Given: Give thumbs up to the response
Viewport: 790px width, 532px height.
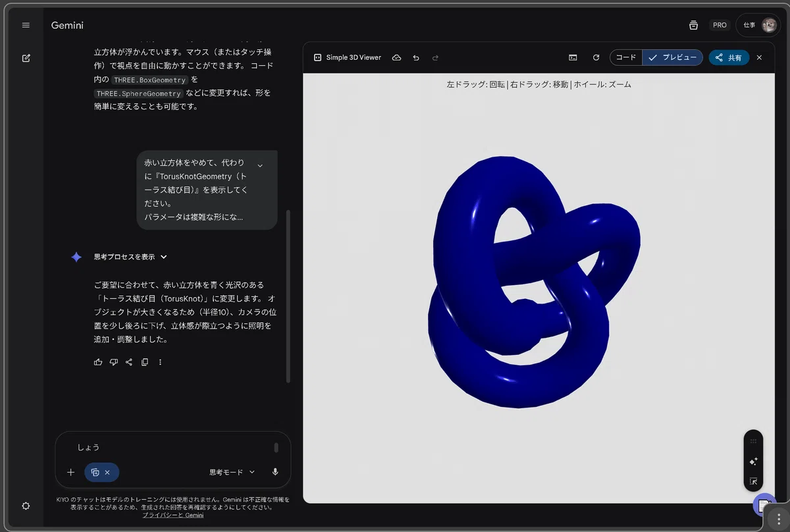Looking at the screenshot, I should click(98, 362).
